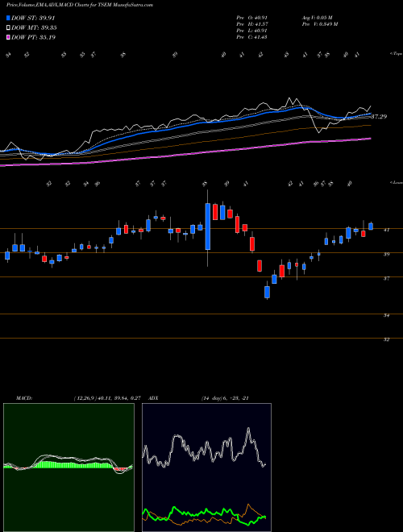Click the last blue candlestick on the right
The height and width of the screenshot is (532, 403).
coord(371,227)
